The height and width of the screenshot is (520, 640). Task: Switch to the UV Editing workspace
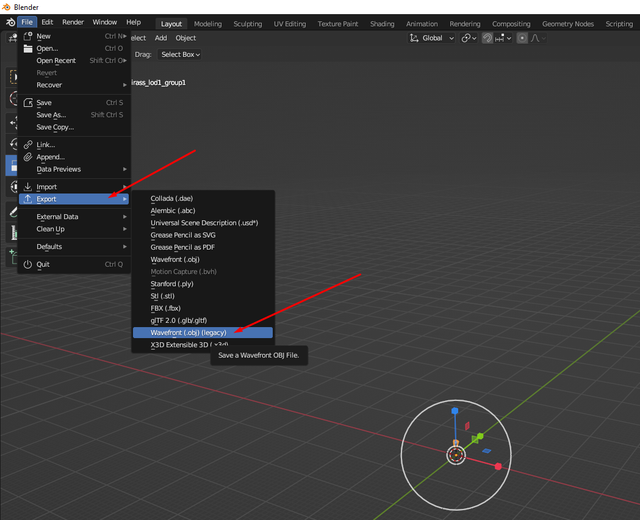coord(290,24)
